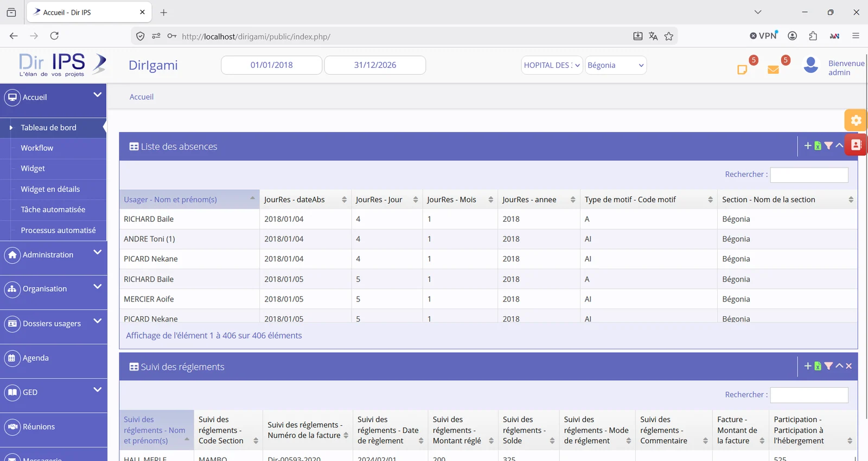868x461 pixels.
Task: Expand the Dossiers usagers sidebar chevron
Action: (98, 321)
